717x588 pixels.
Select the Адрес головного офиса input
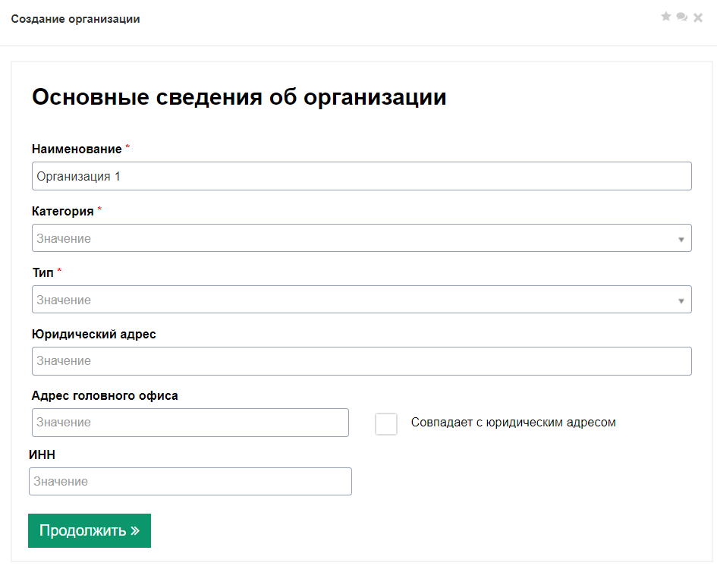pos(190,423)
